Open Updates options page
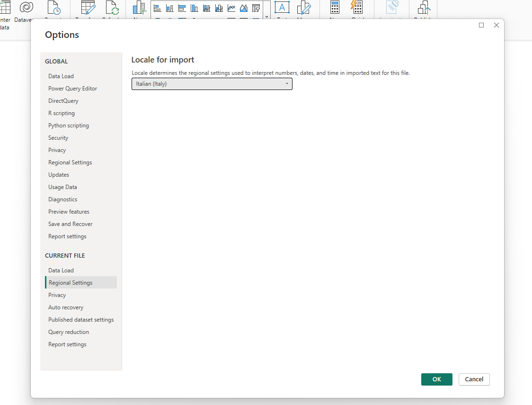Viewport: 532px width, 405px height. click(x=59, y=175)
